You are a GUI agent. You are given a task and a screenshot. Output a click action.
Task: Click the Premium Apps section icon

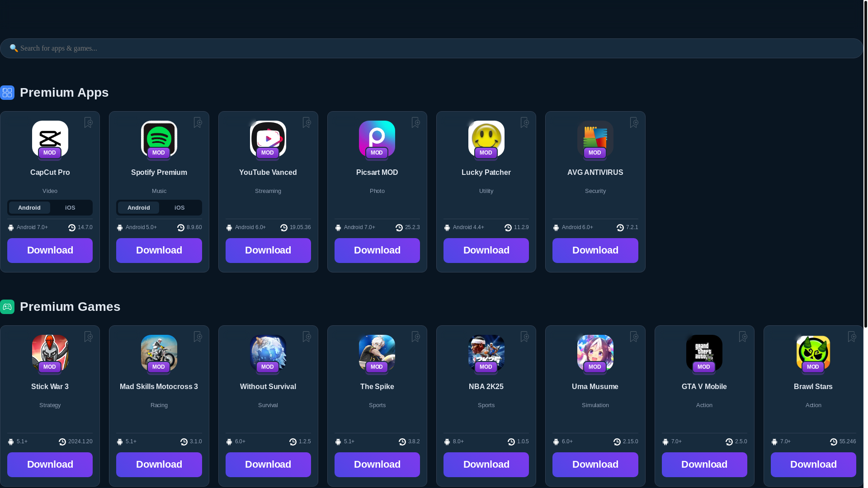(7, 93)
